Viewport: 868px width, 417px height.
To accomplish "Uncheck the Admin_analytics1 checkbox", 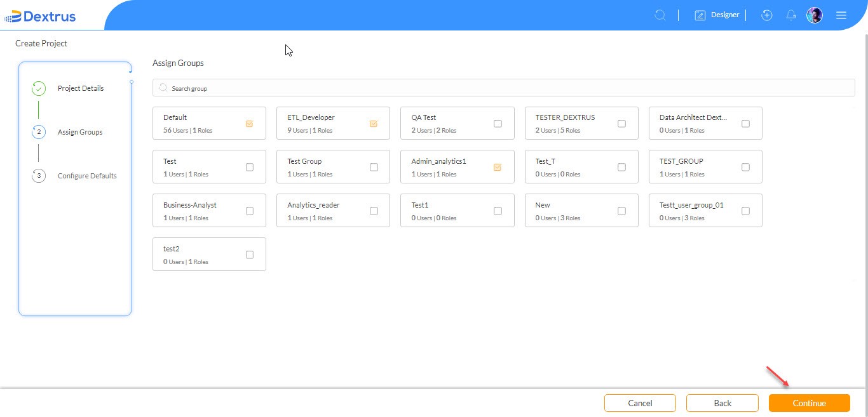I will pyautogui.click(x=498, y=168).
